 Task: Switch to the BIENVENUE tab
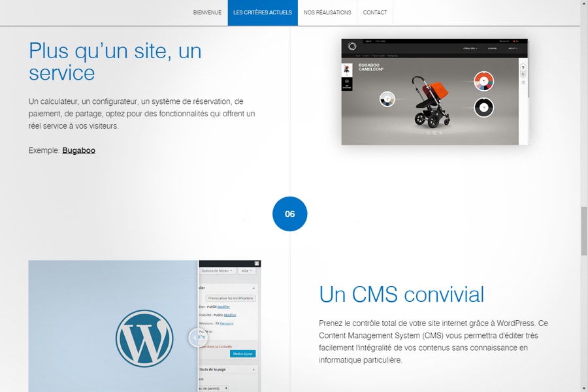(207, 12)
